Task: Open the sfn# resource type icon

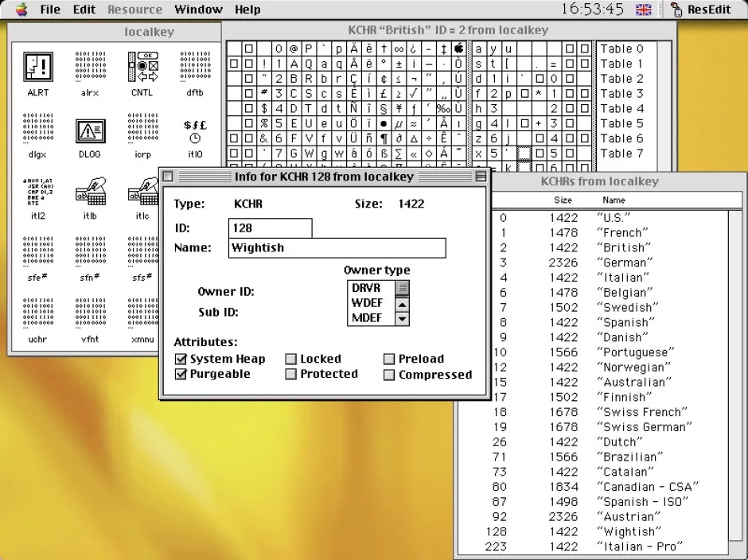Action: tap(90, 251)
